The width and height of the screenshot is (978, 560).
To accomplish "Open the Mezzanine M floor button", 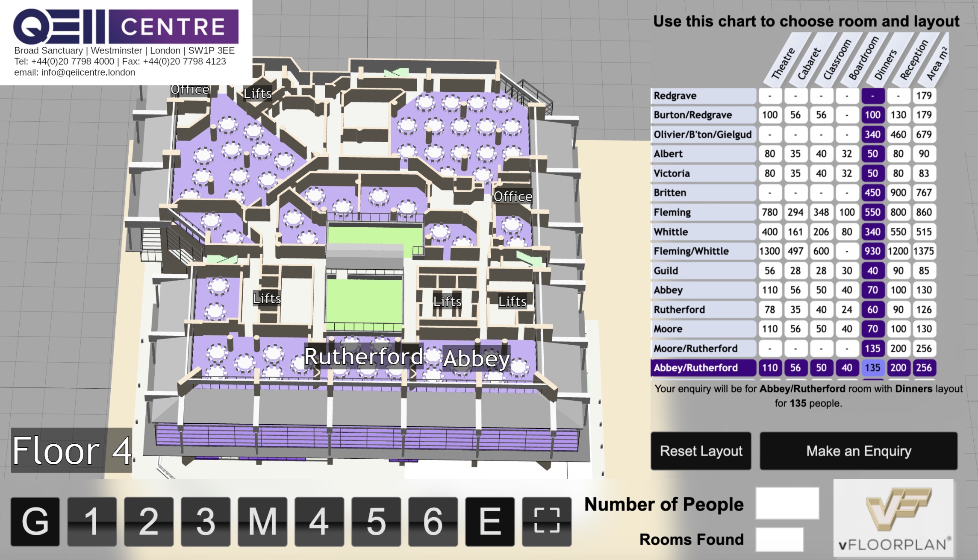I will (x=262, y=522).
